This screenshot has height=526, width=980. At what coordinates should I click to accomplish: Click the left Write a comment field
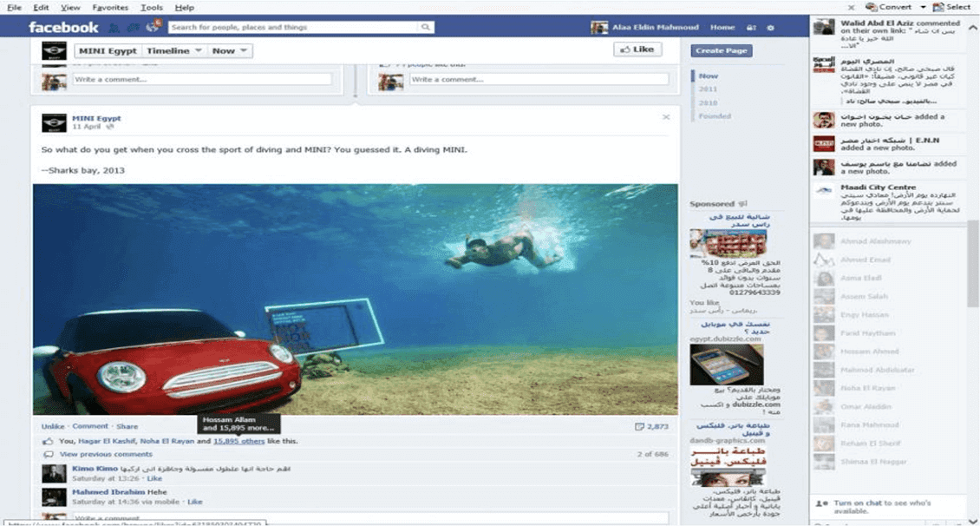coord(202,80)
